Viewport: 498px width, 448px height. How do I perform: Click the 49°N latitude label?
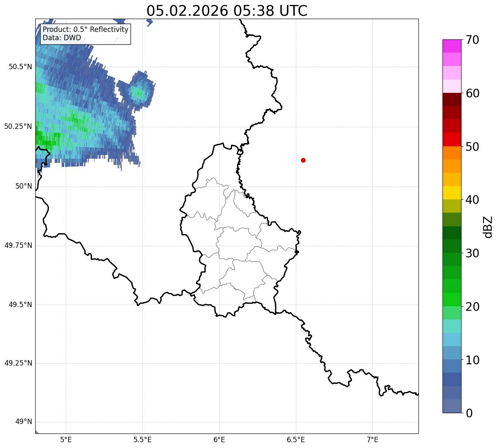click(x=24, y=422)
